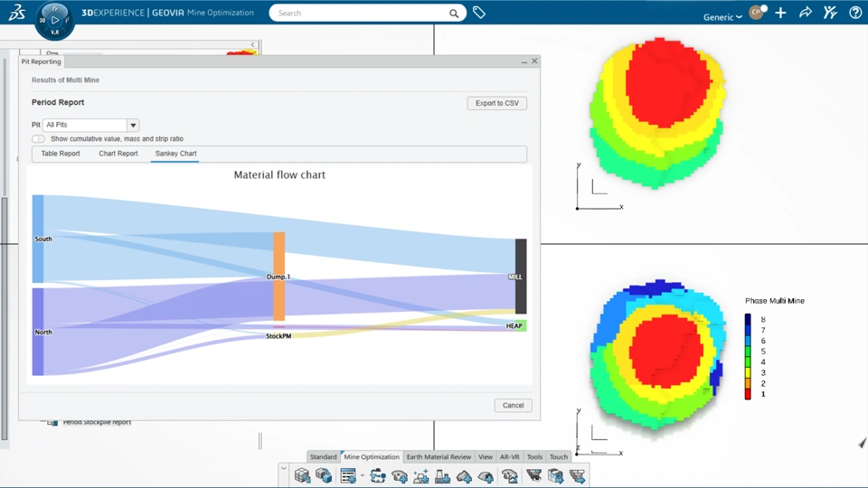Click the add material sparkle icon

420,476
